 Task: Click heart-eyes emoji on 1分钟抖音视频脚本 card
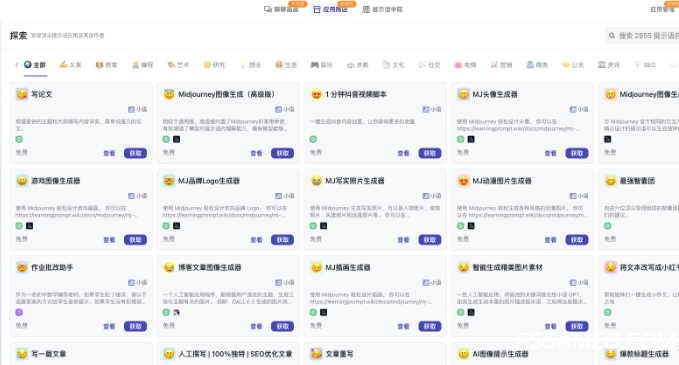tap(317, 94)
